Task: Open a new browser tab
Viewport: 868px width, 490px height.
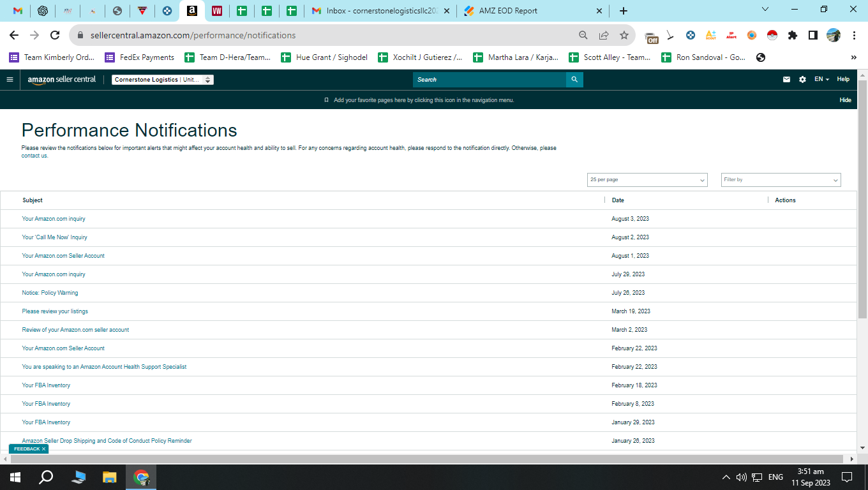Action: [x=624, y=11]
